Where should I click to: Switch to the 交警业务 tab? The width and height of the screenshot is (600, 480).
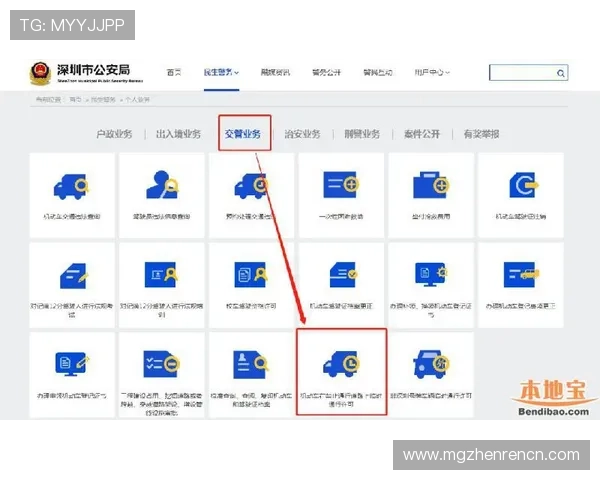pyautogui.click(x=243, y=134)
